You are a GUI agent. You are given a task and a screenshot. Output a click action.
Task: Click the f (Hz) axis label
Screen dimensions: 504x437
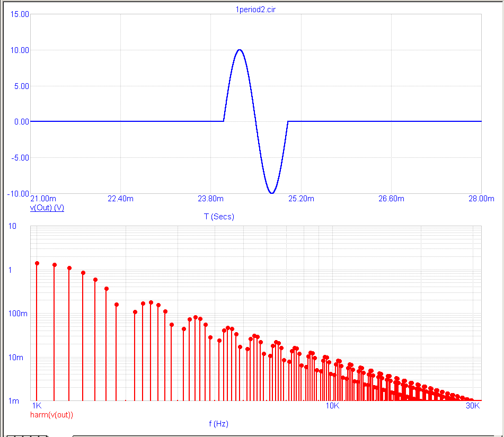[218, 424]
